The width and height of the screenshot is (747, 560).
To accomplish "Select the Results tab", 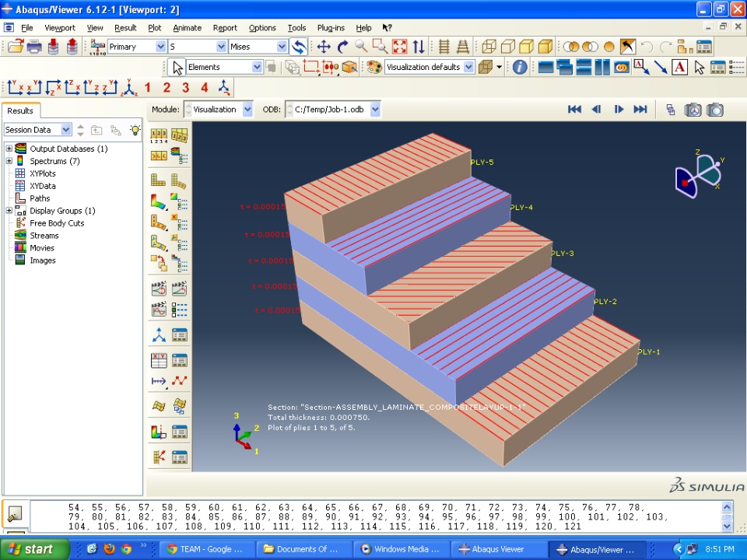I will click(x=20, y=110).
